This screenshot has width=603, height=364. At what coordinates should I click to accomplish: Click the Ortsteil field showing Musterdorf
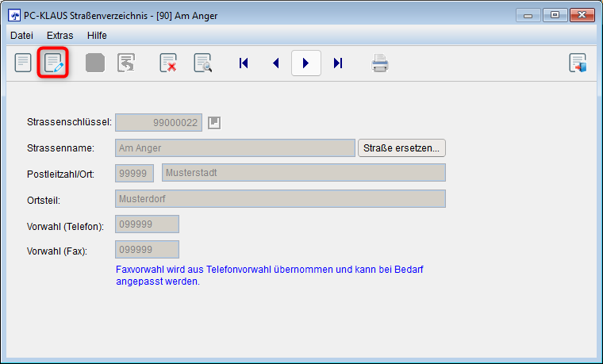[x=280, y=198]
